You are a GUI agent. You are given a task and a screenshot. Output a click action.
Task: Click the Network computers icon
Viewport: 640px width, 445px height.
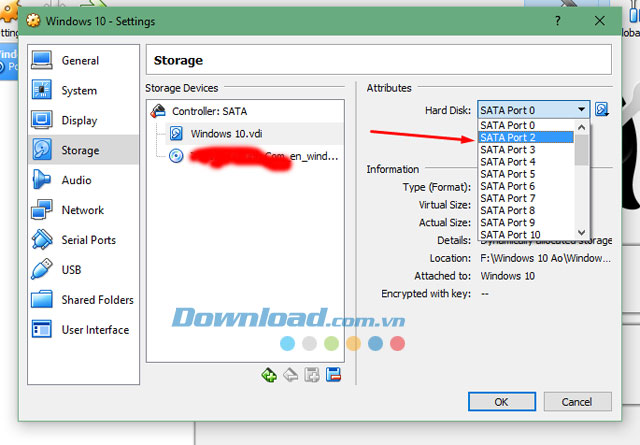tap(42, 209)
